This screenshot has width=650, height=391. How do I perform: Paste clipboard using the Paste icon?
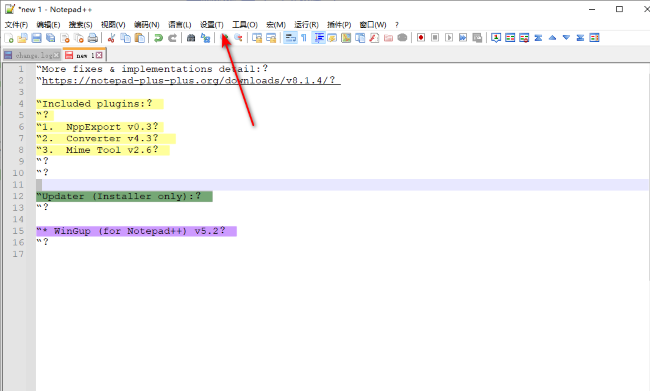tap(140, 38)
